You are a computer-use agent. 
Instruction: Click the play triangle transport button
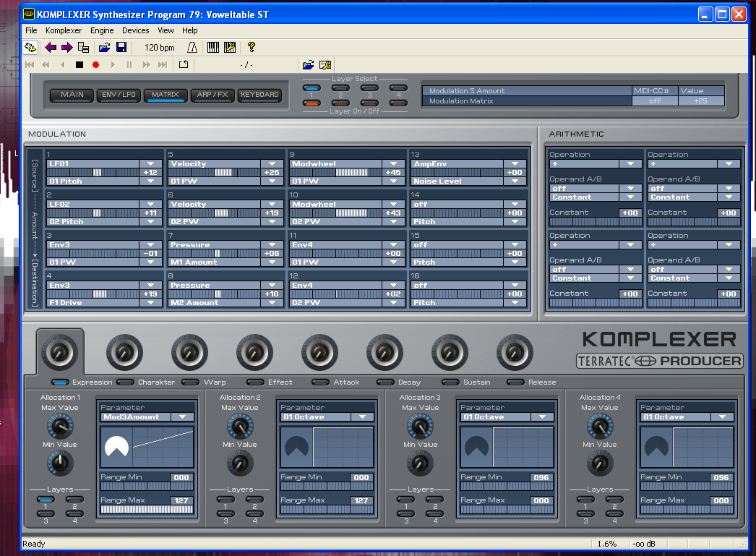(x=113, y=64)
